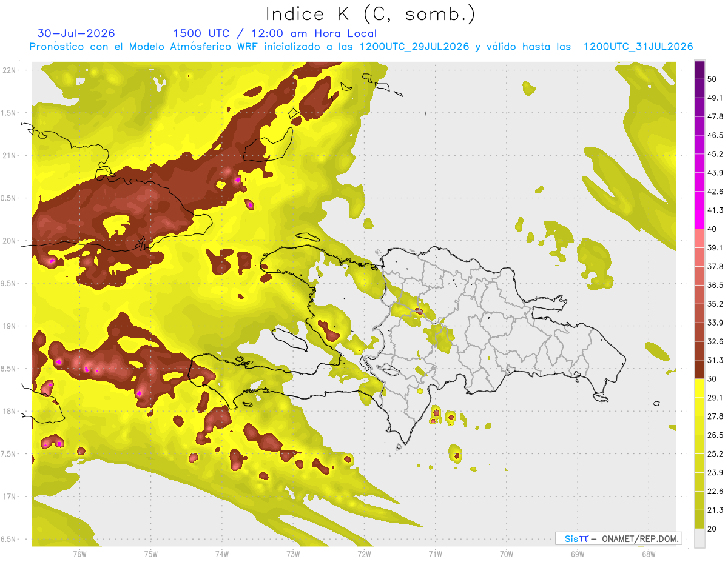Select the "22.6" legend value
The height and width of the screenshot is (562, 728).
715,491
